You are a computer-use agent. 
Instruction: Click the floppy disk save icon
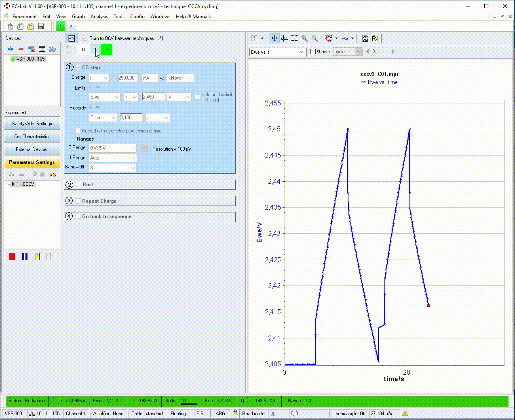point(41,27)
